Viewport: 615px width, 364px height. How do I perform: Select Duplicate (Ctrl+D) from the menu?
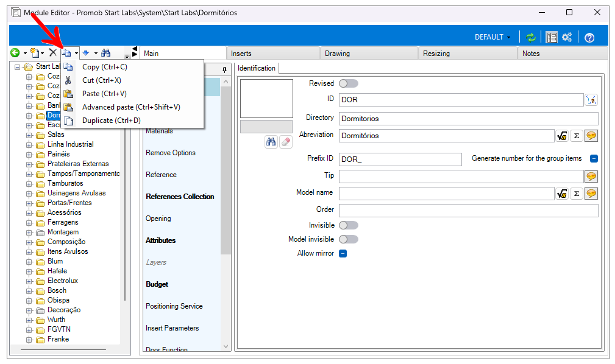(111, 121)
